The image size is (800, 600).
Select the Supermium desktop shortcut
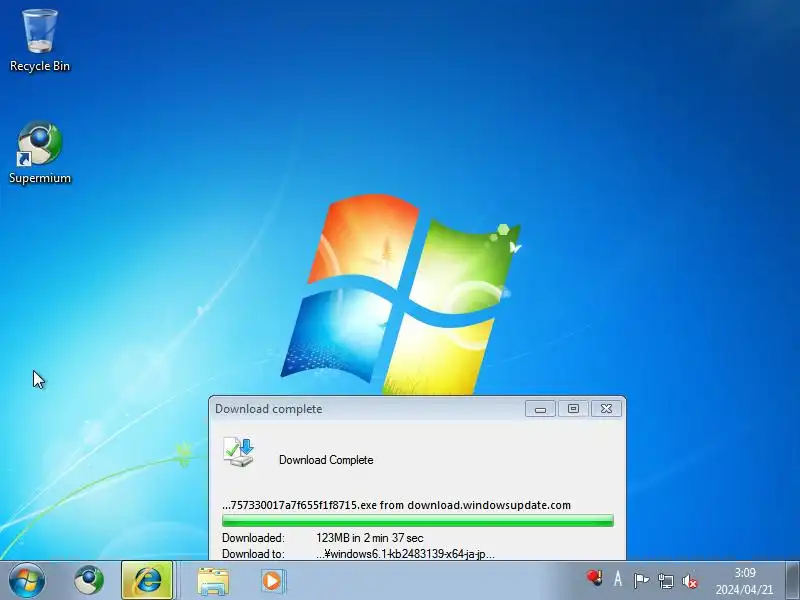tap(40, 152)
